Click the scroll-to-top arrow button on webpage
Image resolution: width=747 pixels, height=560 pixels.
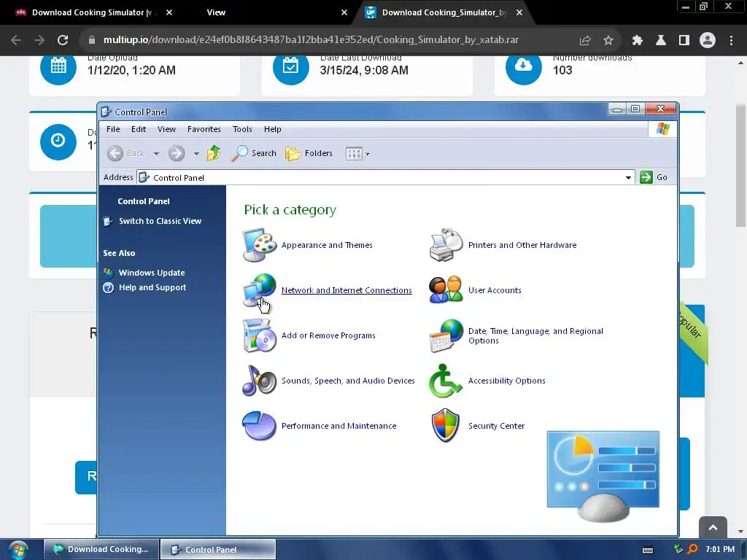click(x=713, y=527)
